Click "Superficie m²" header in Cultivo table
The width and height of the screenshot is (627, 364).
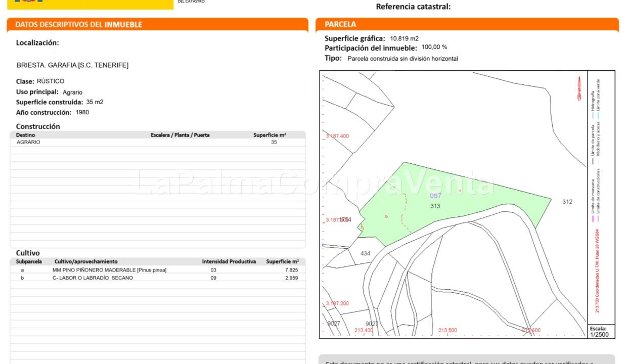point(283,261)
